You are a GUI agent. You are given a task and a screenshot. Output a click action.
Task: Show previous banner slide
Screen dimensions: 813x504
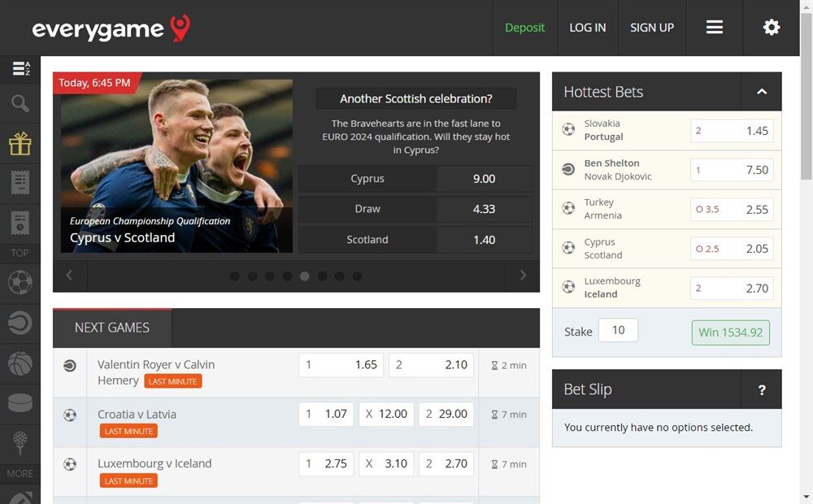point(69,276)
